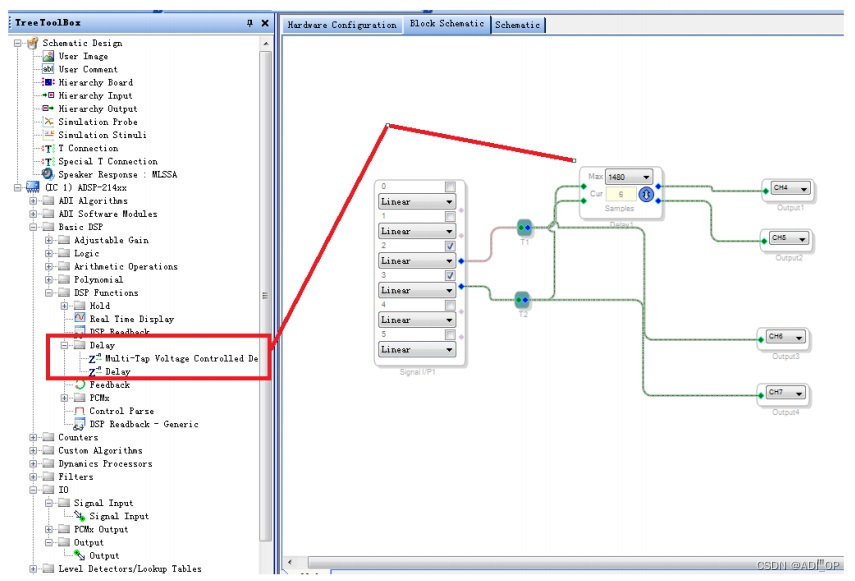855x581 pixels.
Task: Click canvas scroll left arrow
Action: click(290, 562)
